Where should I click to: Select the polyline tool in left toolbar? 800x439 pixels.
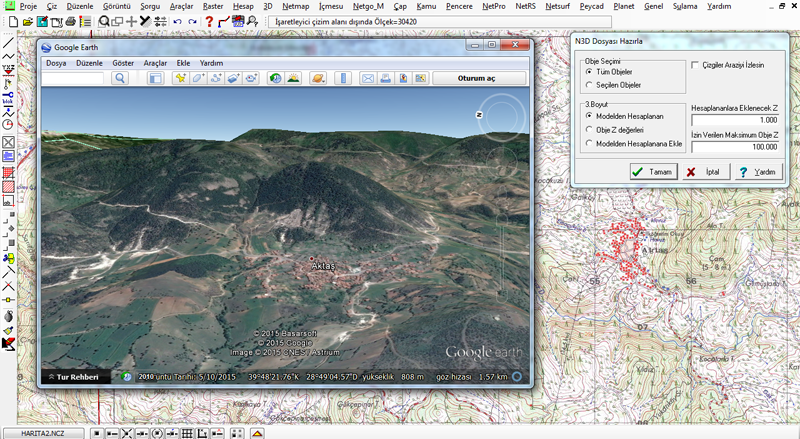tap(8, 56)
